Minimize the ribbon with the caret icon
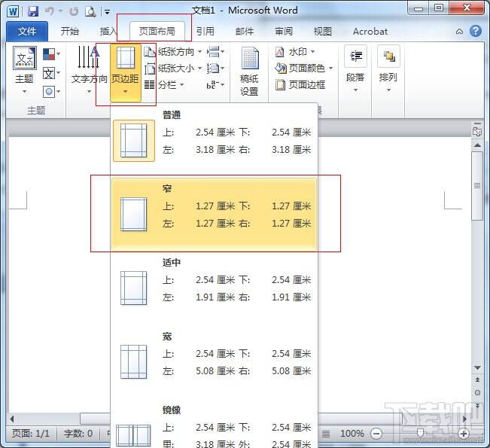 [x=459, y=32]
